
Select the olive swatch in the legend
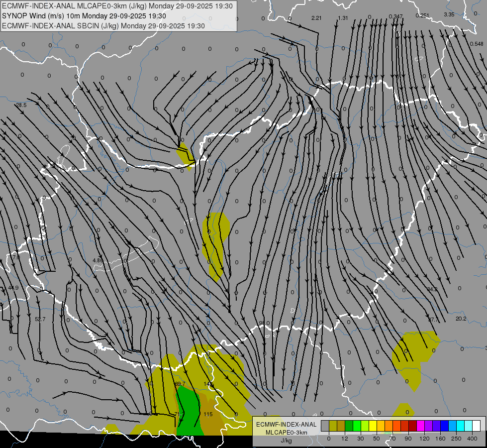pyautogui.click(x=333, y=426)
